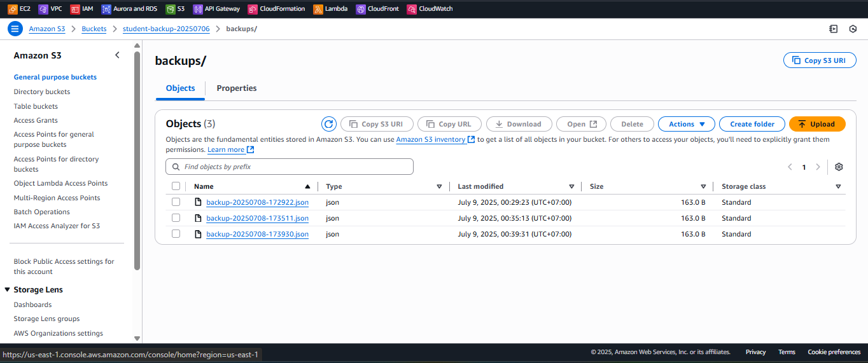Viewport: 868px width, 363px height.
Task: Go to previous page arrow in pagination
Action: [x=790, y=167]
